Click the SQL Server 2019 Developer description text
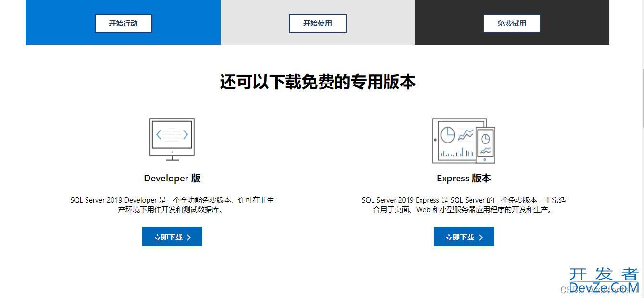Screen dimensions: 644x298 click(172, 205)
